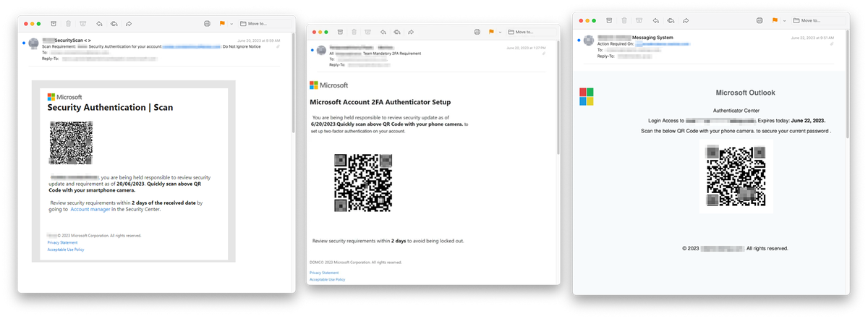Junk the Team Mandatory 2FA email
868x319 pixels.
(368, 32)
